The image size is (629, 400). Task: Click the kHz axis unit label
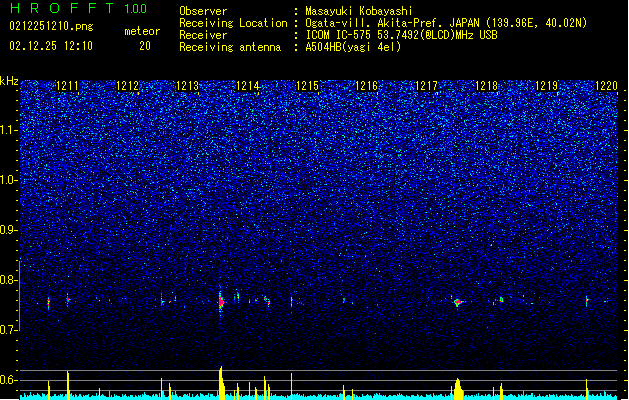pos(9,81)
